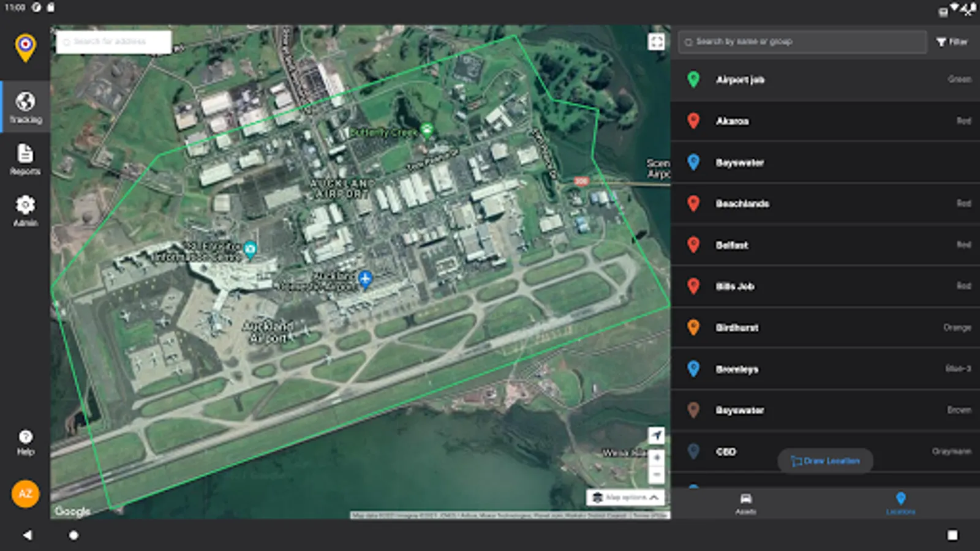This screenshot has height=551, width=980.
Task: Select the Birdhurst location name
Action: click(x=737, y=328)
